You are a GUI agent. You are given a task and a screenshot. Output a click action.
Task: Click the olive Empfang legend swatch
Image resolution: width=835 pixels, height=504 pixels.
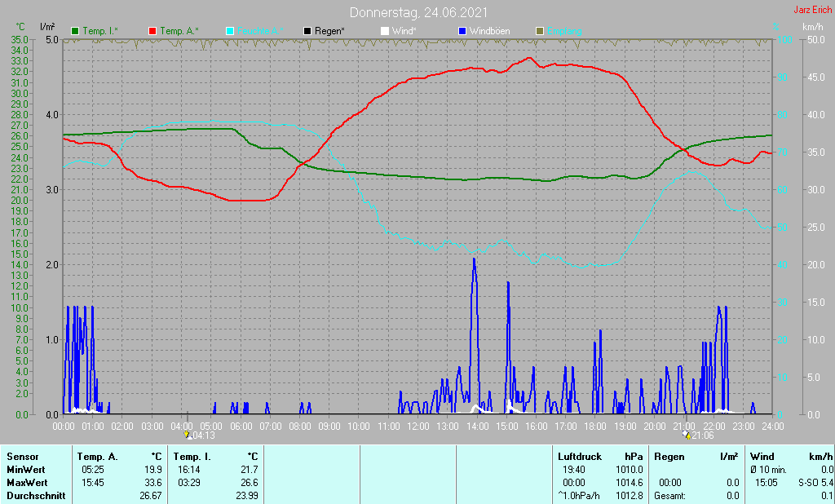click(540, 32)
